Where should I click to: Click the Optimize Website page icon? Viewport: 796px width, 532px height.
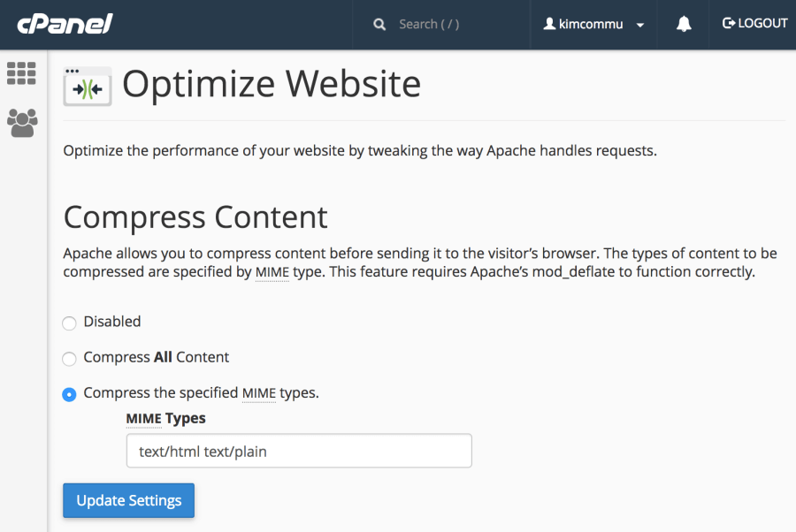(x=88, y=86)
